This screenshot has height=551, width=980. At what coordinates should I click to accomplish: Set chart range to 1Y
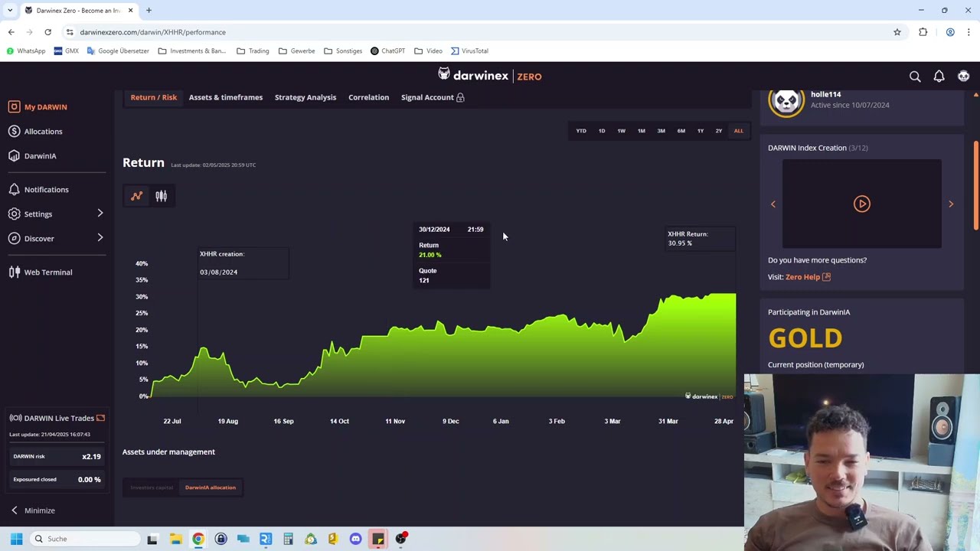pyautogui.click(x=701, y=131)
